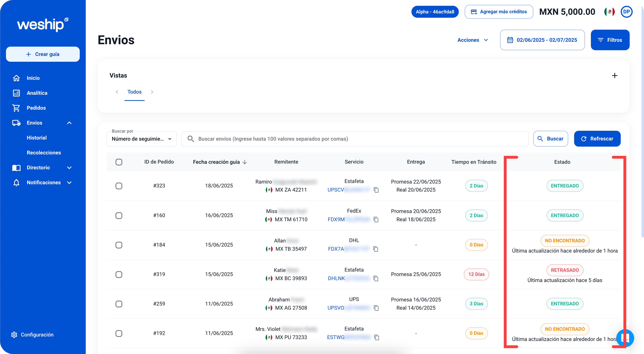
Task: Copy tracking number for order #259
Action: [376, 308]
